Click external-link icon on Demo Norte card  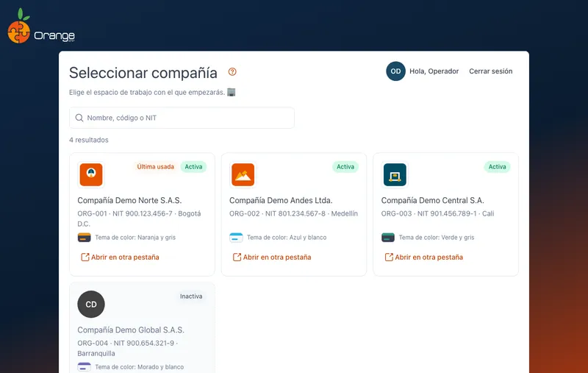85,257
